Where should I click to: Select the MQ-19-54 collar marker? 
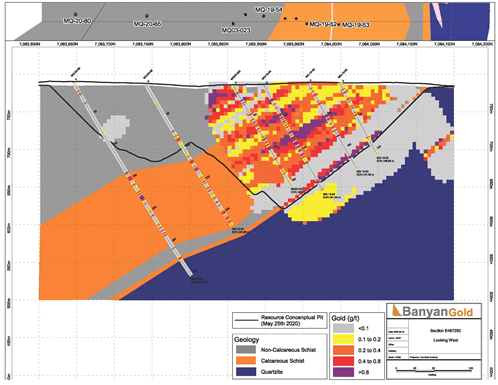point(264,16)
